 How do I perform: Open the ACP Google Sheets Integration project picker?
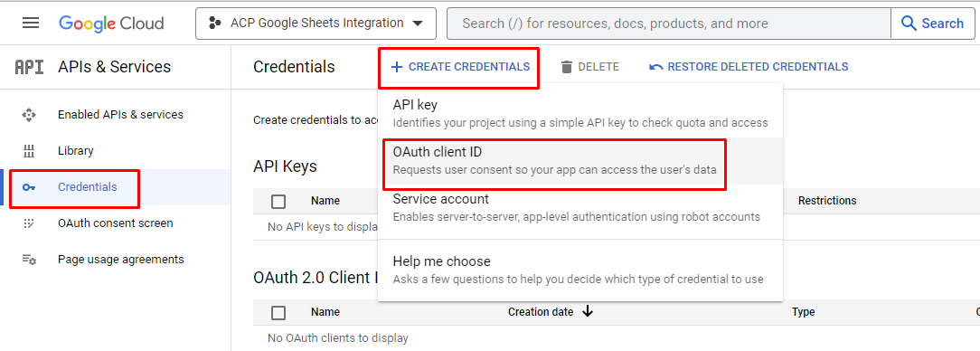click(x=316, y=24)
